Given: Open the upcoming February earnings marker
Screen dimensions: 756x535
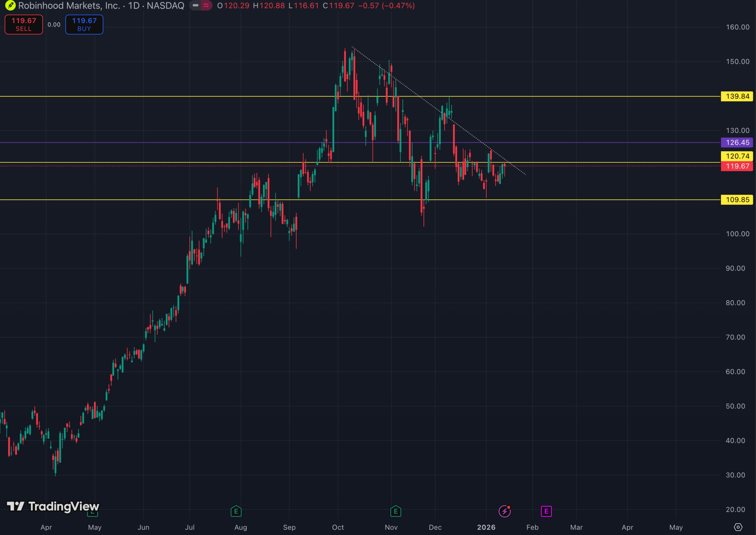Looking at the screenshot, I should coord(546,511).
